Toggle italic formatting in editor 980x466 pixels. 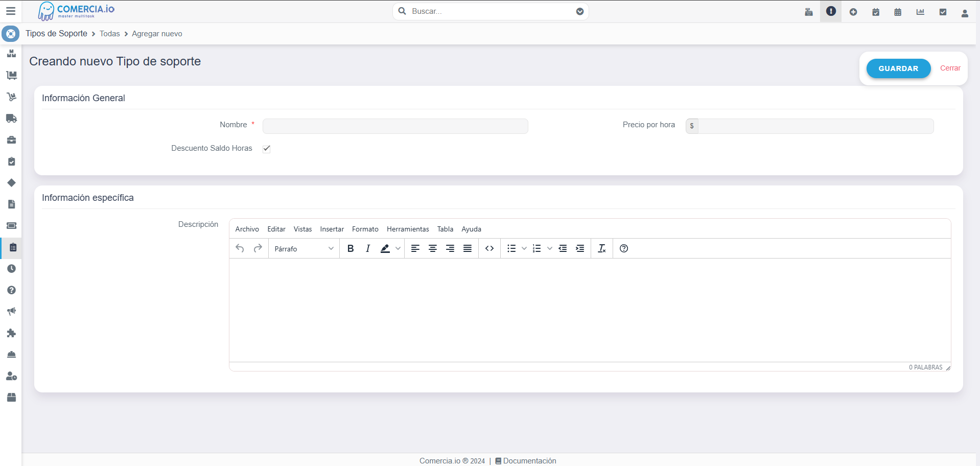tap(368, 248)
